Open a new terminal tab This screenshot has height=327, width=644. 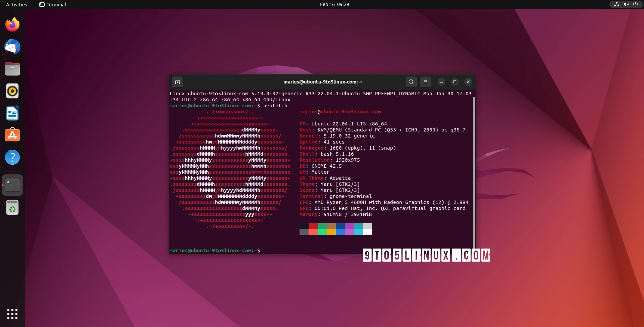[177, 81]
